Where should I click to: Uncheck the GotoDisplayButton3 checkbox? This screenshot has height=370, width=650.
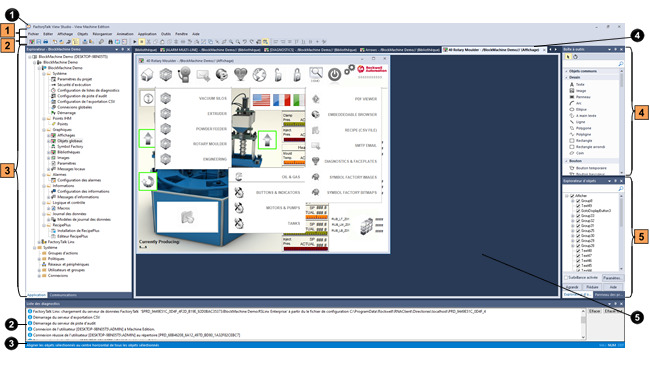[578, 210]
